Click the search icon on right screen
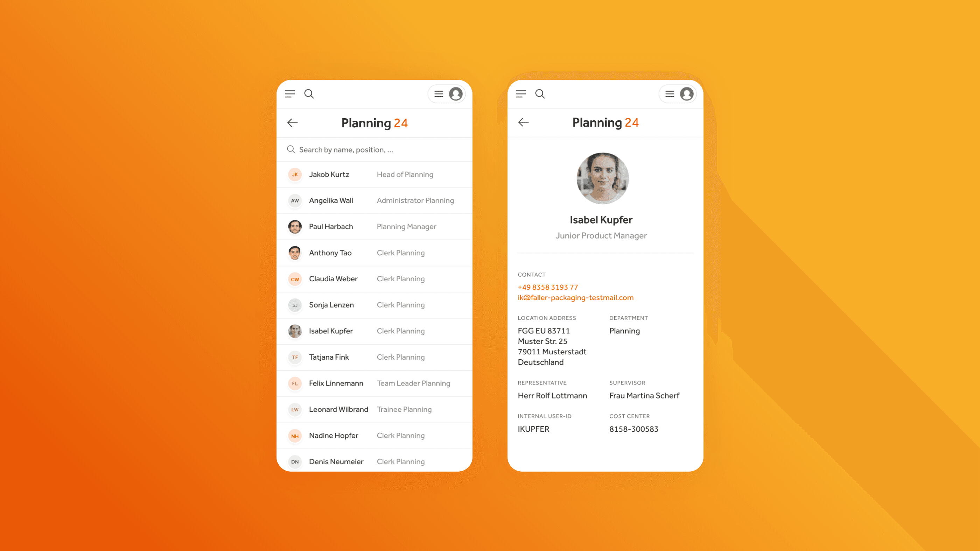The image size is (980, 551). pyautogui.click(x=540, y=93)
